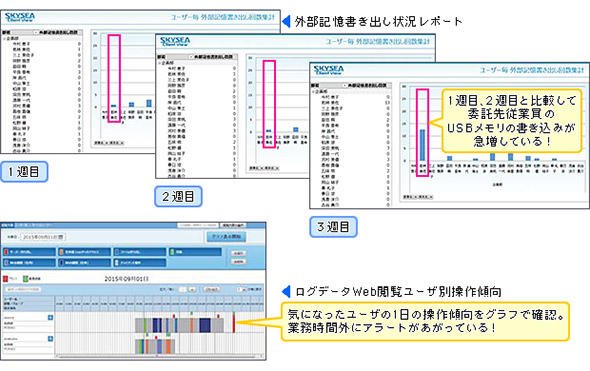Screen dimensions: 590x371
Task: Click the 2015年09月01日 date input field
Action: [43, 237]
